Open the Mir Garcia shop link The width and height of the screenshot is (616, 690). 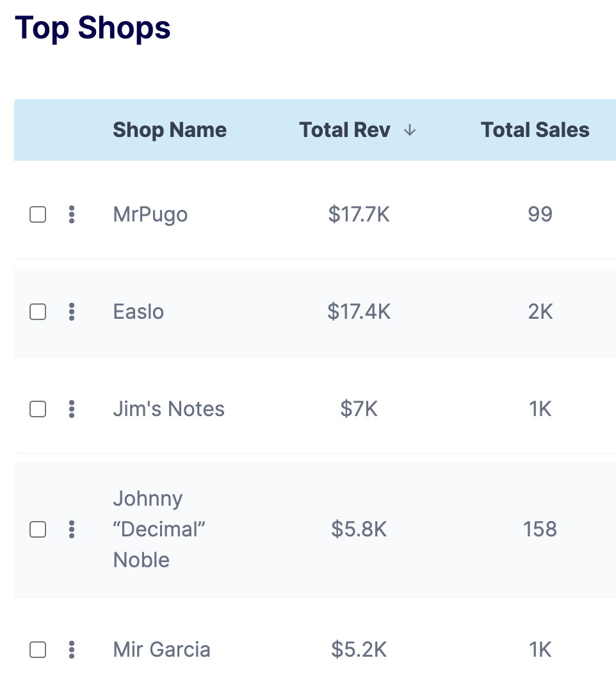click(161, 650)
